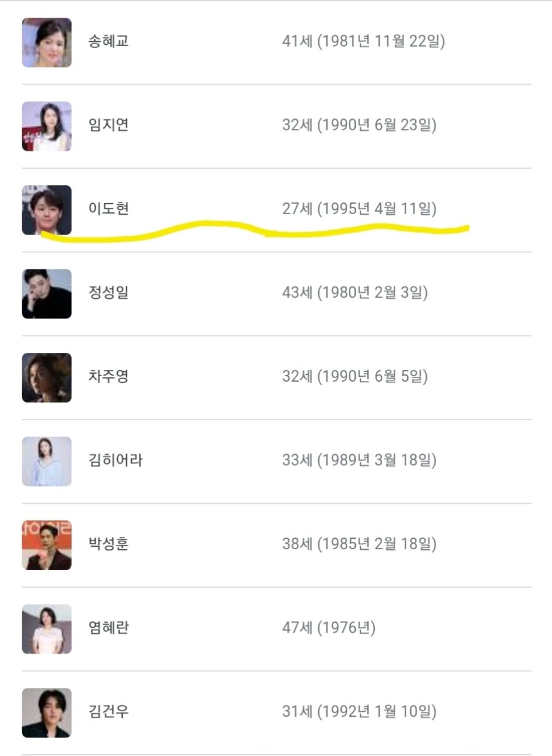This screenshot has height=756, width=552.
Task: Click the thumbnail next to 김건우
Action: pos(47,712)
